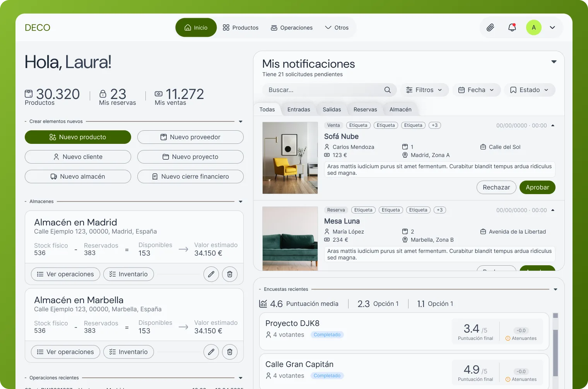
Task: Click the search magnifier icon
Action: [388, 90]
